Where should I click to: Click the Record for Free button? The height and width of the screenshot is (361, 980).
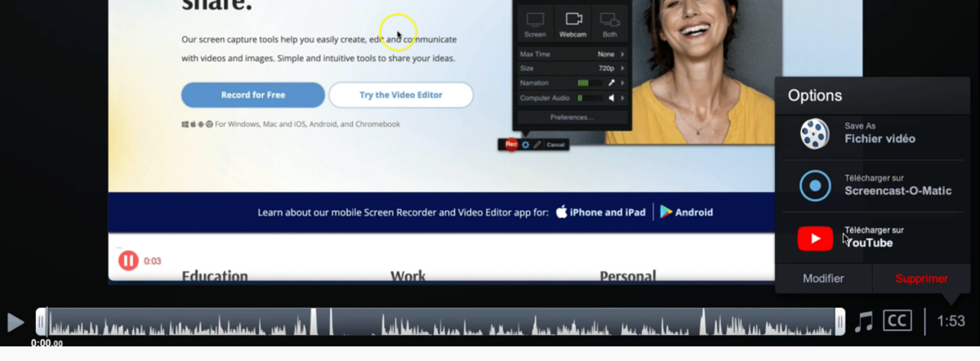[253, 95]
